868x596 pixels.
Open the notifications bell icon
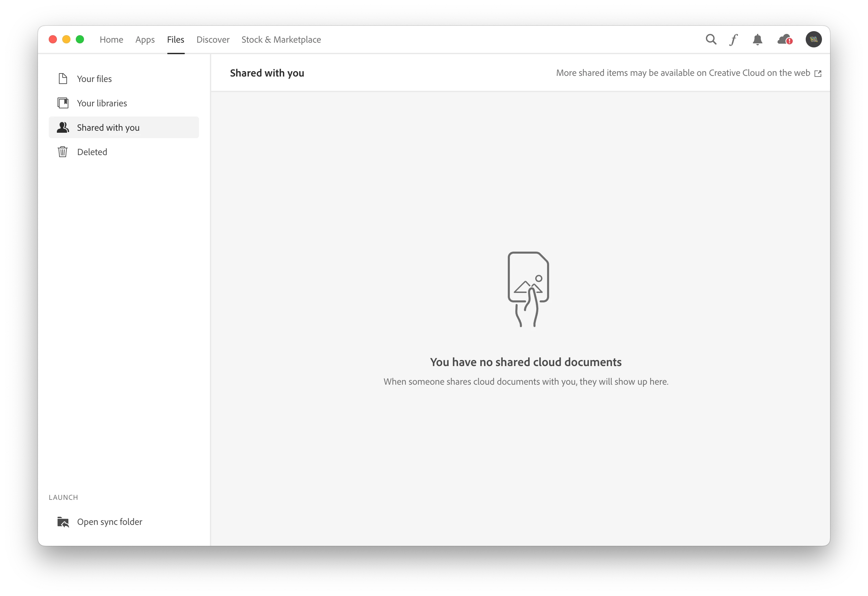click(757, 39)
